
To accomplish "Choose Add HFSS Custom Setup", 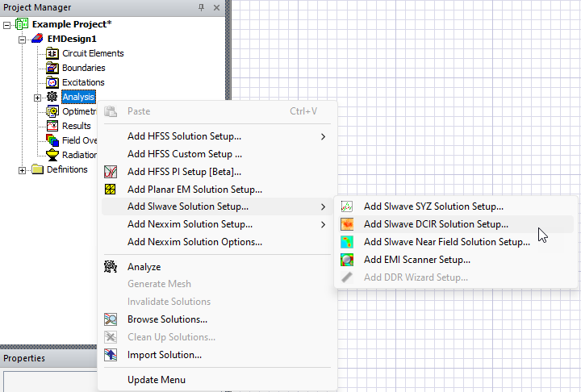I will [217, 154].
